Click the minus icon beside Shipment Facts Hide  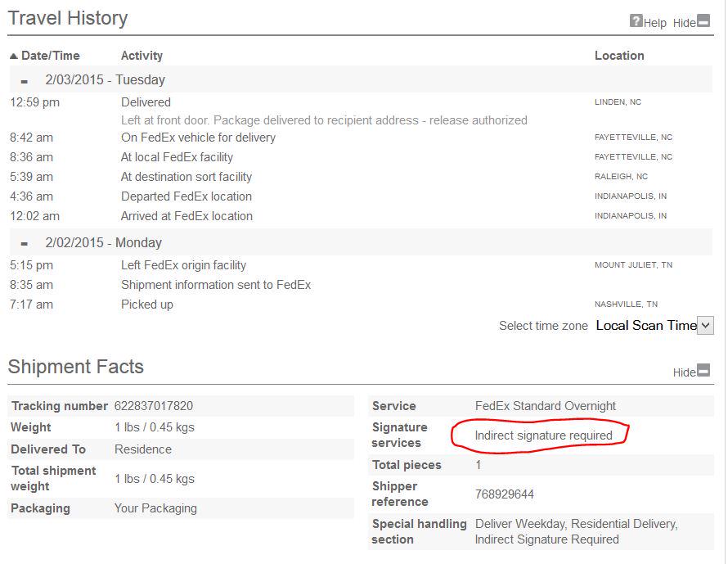pos(703,370)
